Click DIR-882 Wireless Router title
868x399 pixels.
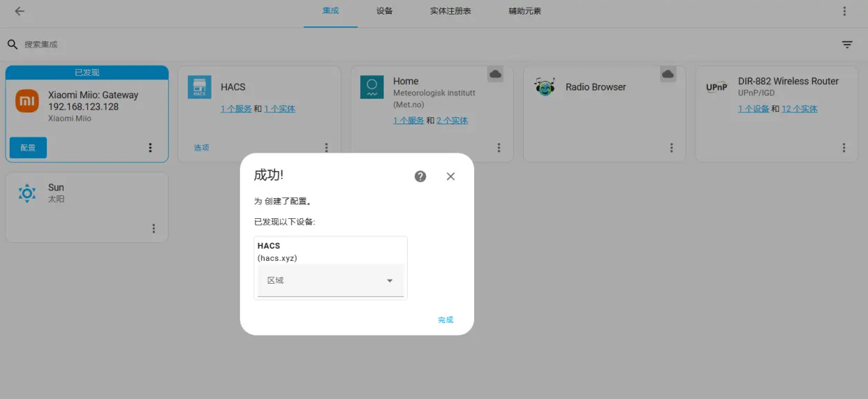tap(788, 81)
